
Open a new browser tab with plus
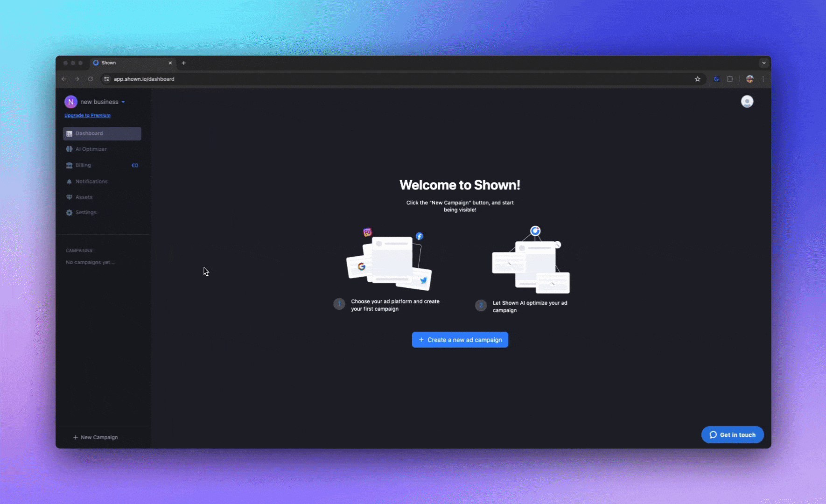pyautogui.click(x=183, y=63)
